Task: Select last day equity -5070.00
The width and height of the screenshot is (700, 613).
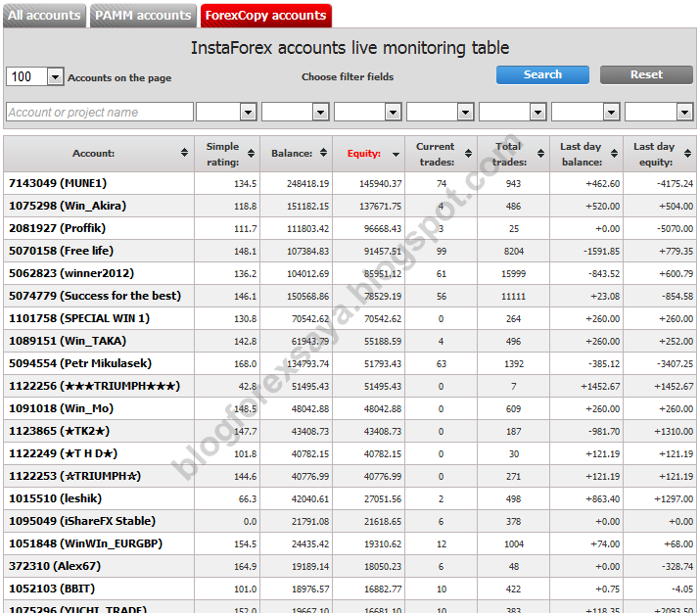Action: tap(675, 228)
